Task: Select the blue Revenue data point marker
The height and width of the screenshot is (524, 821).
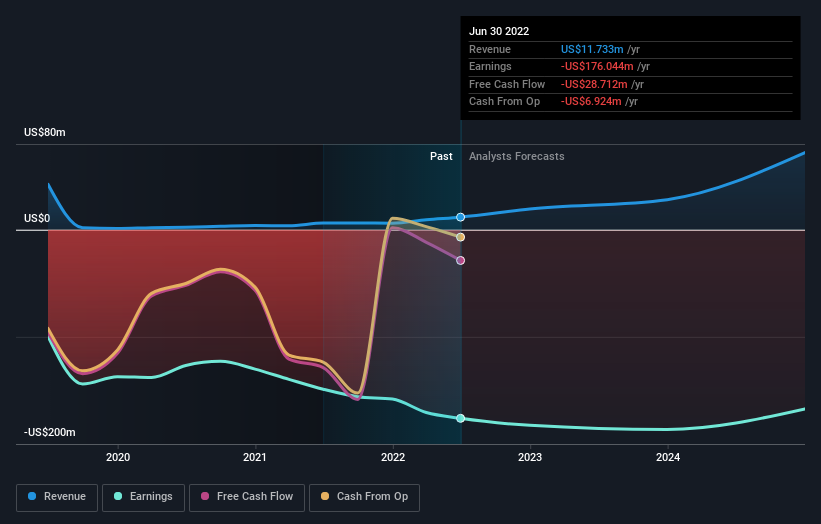Action: (460, 217)
